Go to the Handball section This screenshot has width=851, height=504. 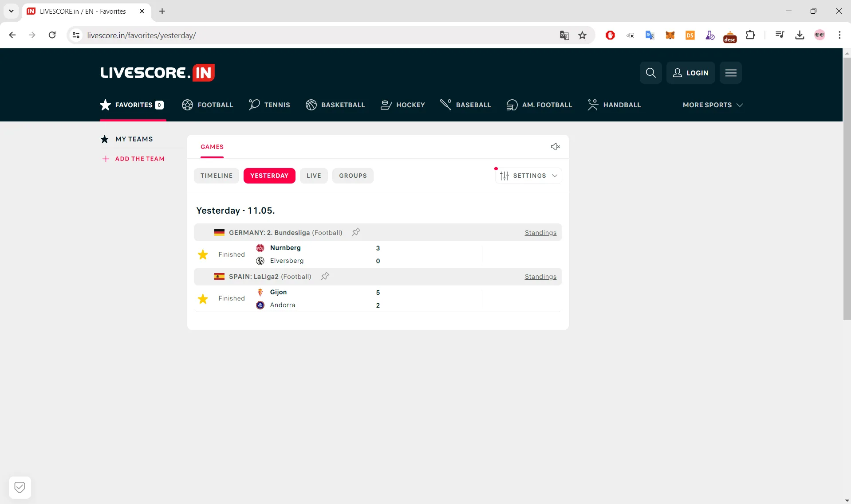point(614,105)
